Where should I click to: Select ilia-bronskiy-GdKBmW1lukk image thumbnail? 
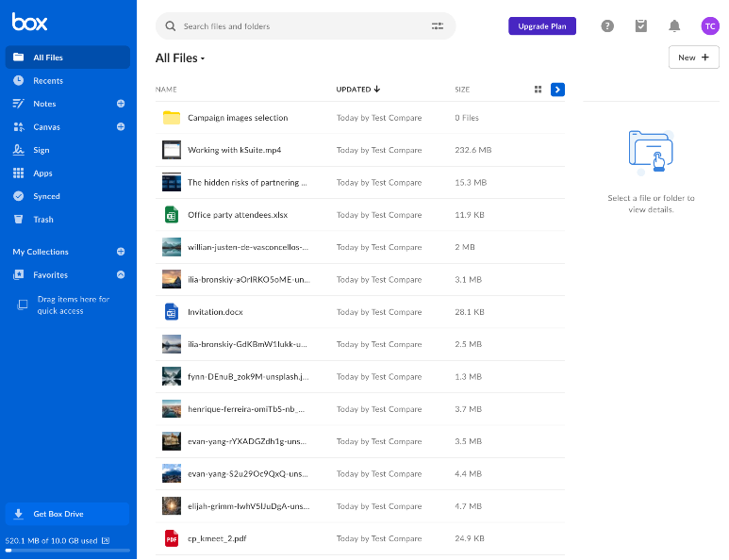171,344
